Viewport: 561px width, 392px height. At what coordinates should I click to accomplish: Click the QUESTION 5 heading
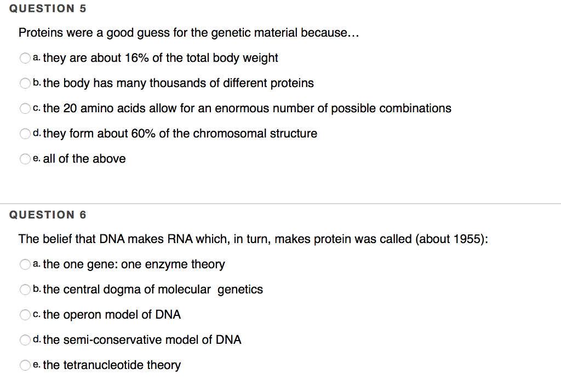[48, 8]
